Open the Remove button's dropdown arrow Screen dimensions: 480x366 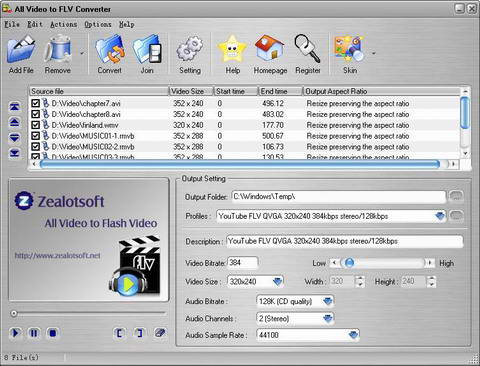pos(82,53)
